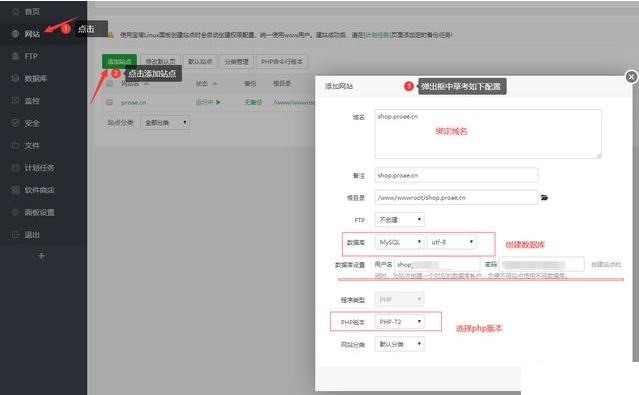Click the 修改默认页 button

point(161,62)
